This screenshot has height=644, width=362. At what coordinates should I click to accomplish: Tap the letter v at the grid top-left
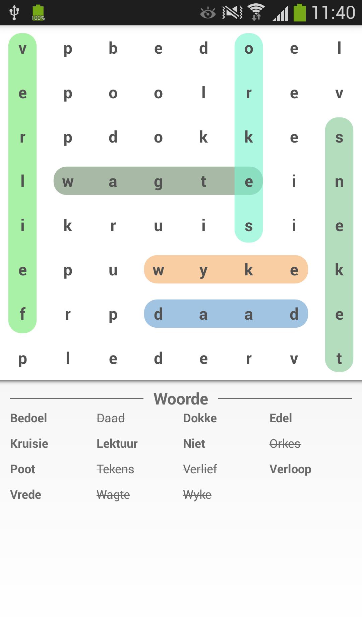[x=22, y=49]
